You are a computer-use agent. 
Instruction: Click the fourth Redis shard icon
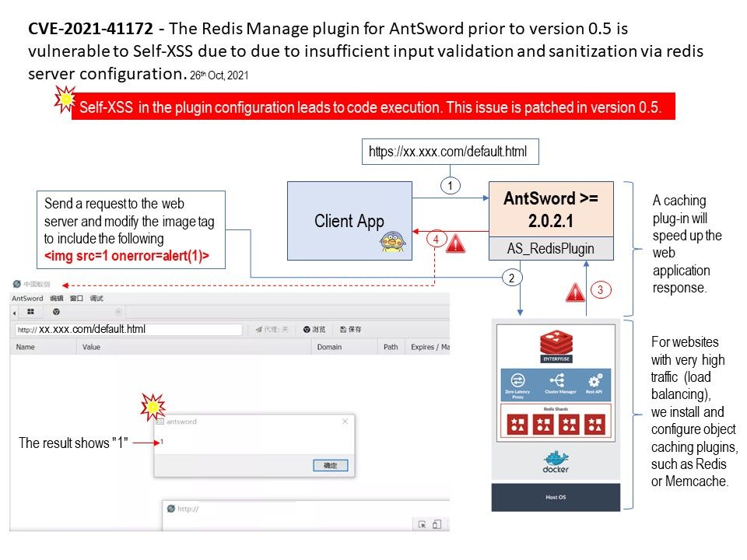594,425
